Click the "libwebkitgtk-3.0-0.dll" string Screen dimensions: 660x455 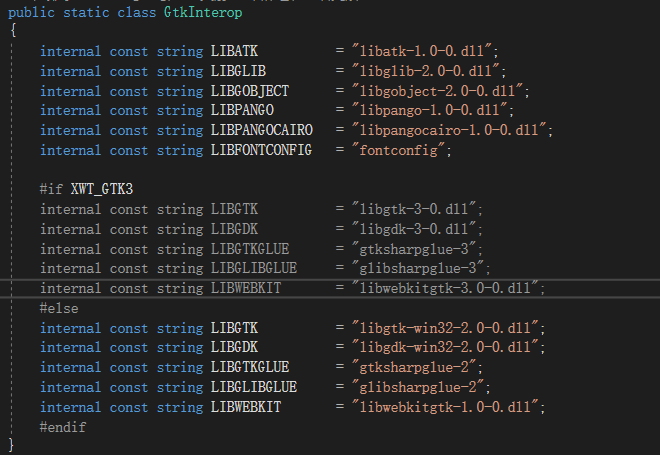click(x=446, y=288)
